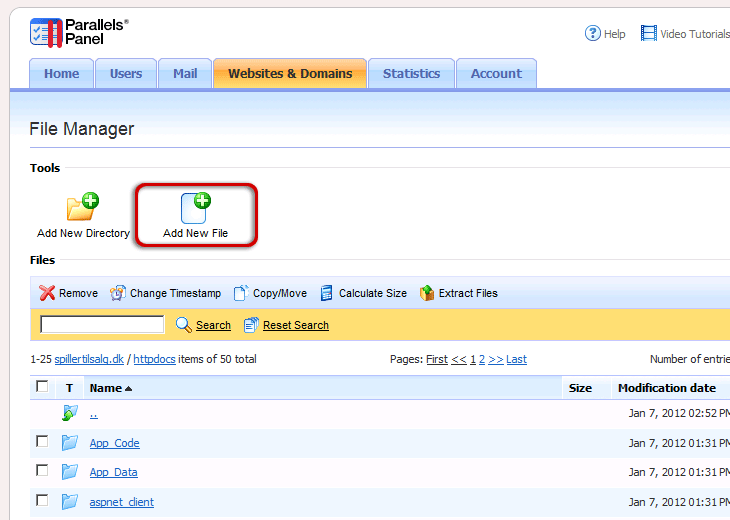Open the aspnet_client folder link

[122, 502]
